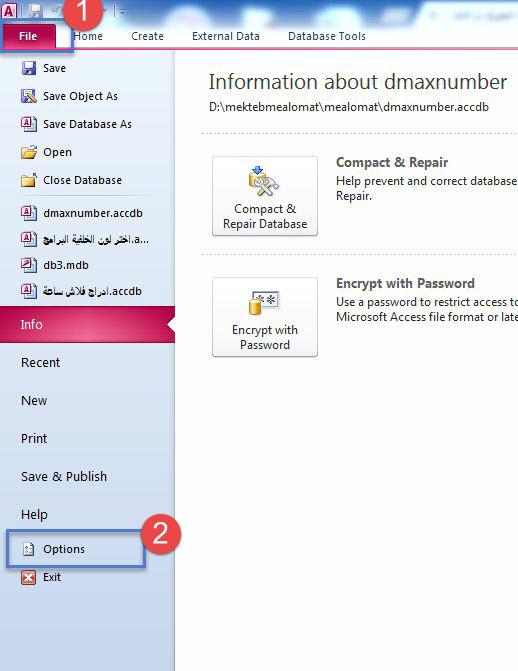Click the Save floppy disk icon
This screenshot has height=671, width=518.
[x=29, y=68]
